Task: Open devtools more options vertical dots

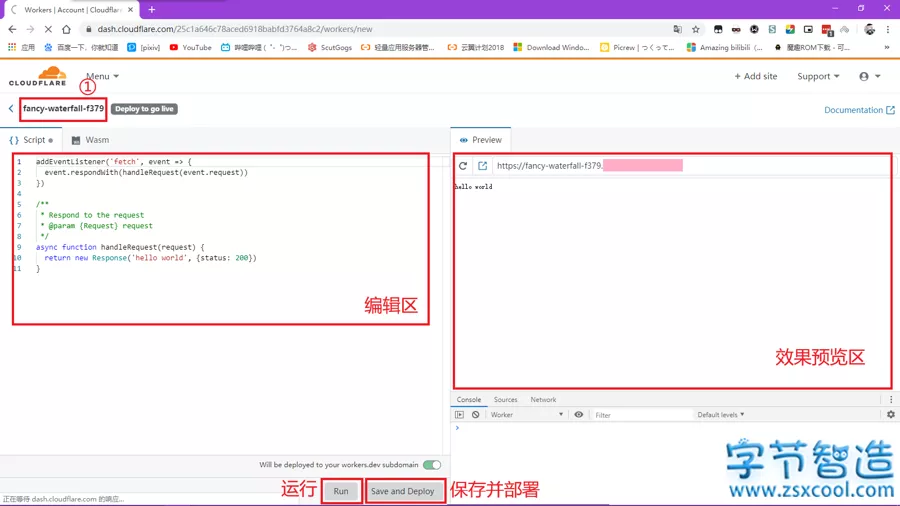Action: click(x=891, y=399)
